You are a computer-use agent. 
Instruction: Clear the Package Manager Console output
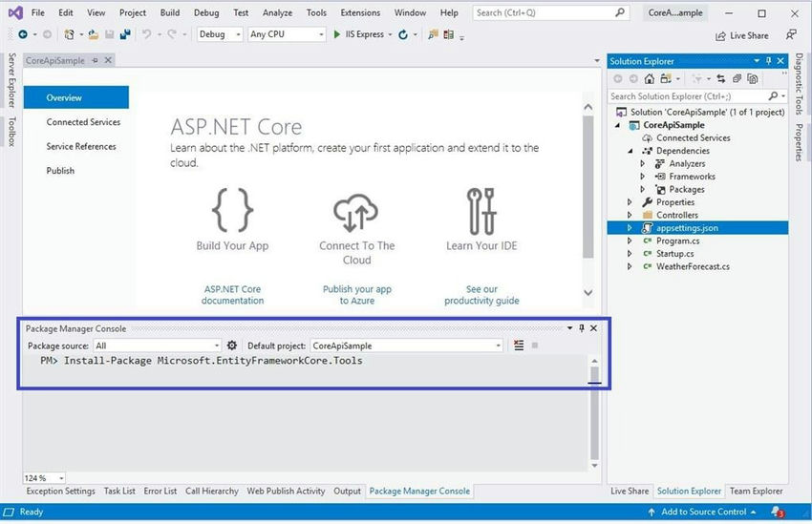click(519, 345)
